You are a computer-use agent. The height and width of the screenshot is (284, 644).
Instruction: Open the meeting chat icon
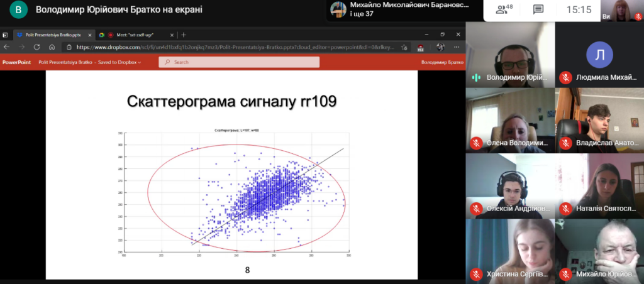pyautogui.click(x=538, y=9)
